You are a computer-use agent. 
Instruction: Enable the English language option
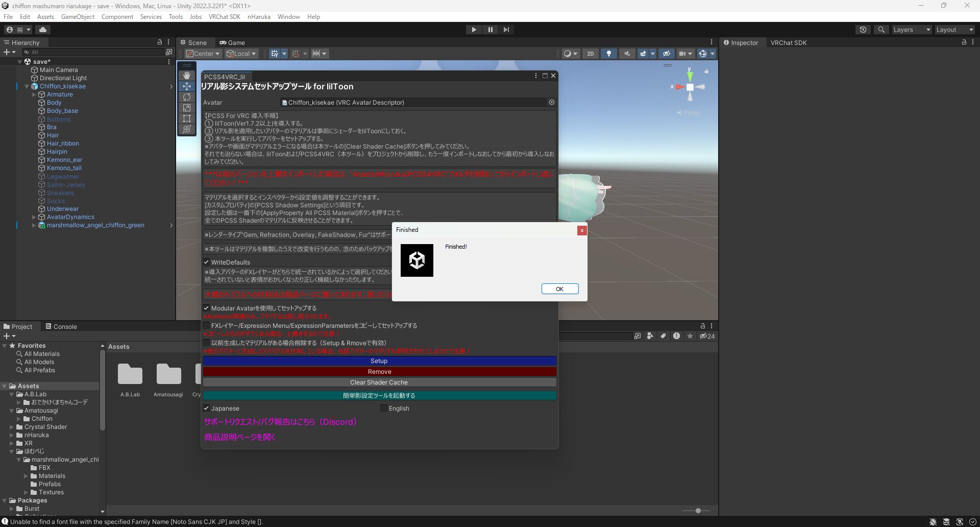point(383,408)
